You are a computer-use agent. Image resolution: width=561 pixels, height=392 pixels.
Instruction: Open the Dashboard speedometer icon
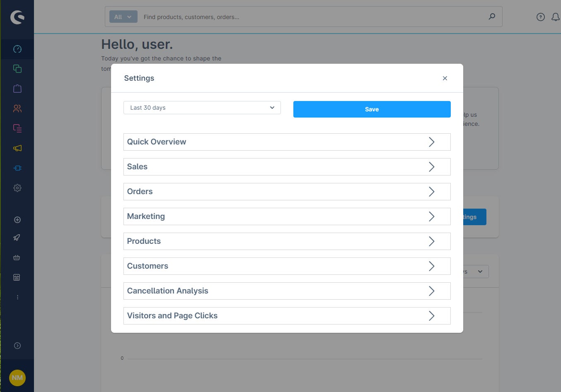coord(17,49)
